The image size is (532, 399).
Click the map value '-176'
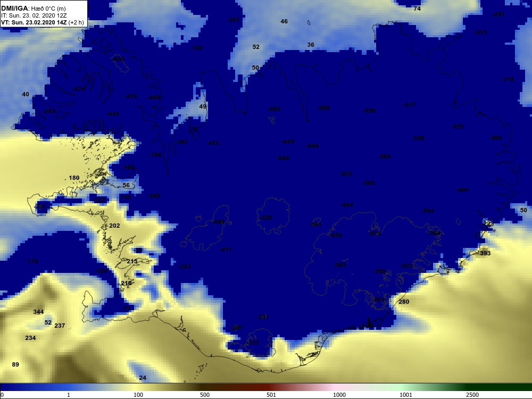pyautogui.click(x=32, y=261)
